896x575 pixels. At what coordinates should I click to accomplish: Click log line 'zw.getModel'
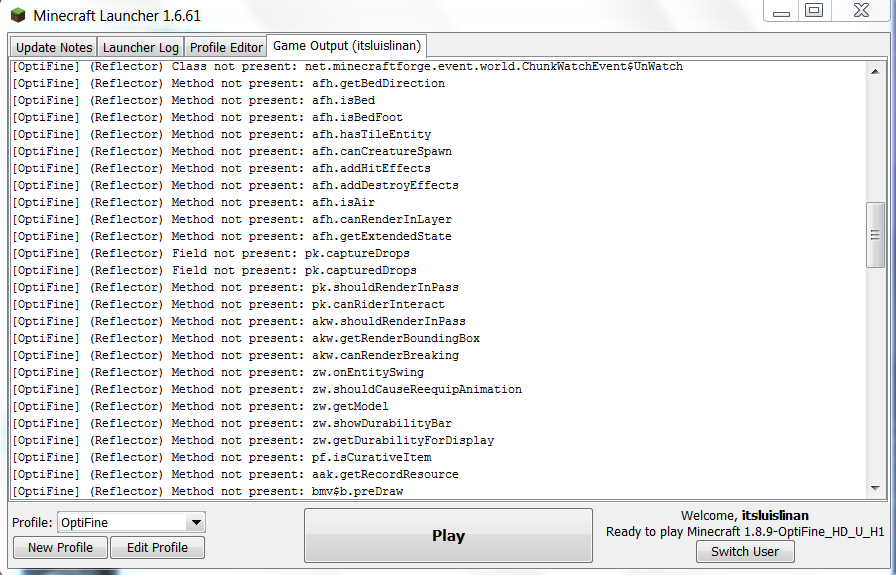201,406
